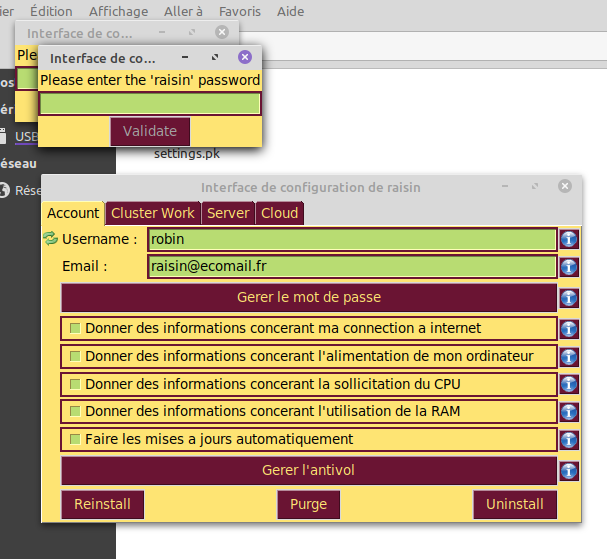Click the Reinstall button
607x559 pixels.
click(x=103, y=504)
